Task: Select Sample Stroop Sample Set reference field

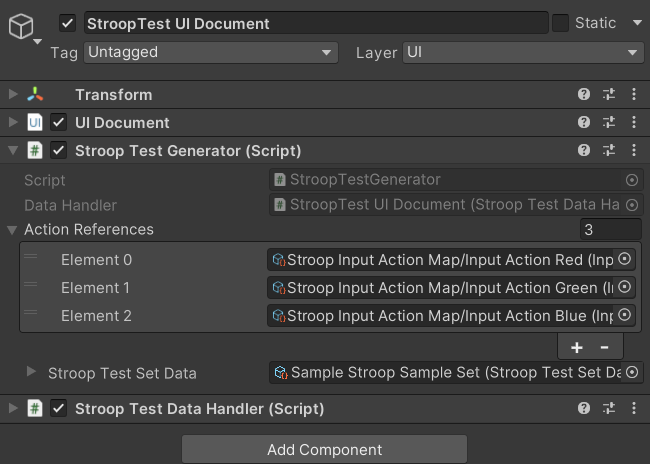Action: point(456,372)
